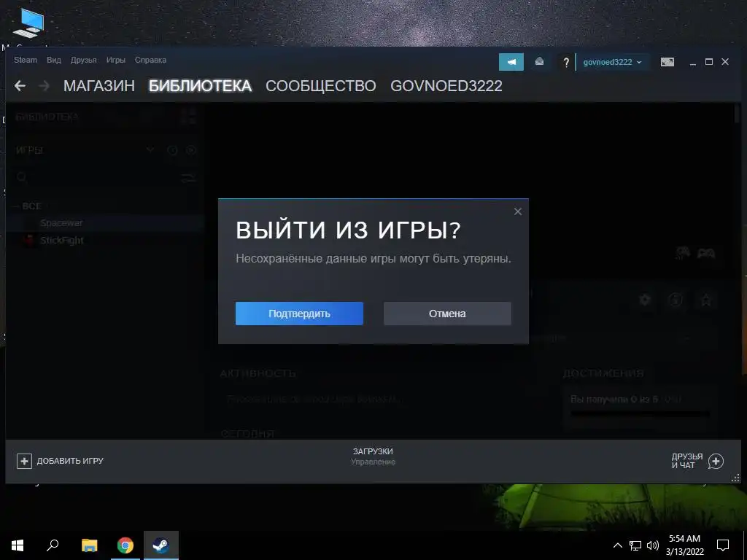Open Windows notification center

[723, 545]
